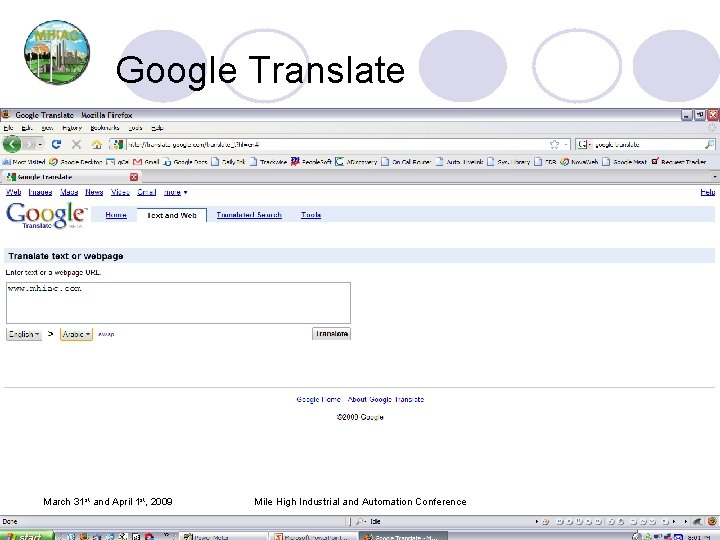Image resolution: width=720 pixels, height=540 pixels.
Task: Open About Google Translate footer link
Action: tap(386, 399)
